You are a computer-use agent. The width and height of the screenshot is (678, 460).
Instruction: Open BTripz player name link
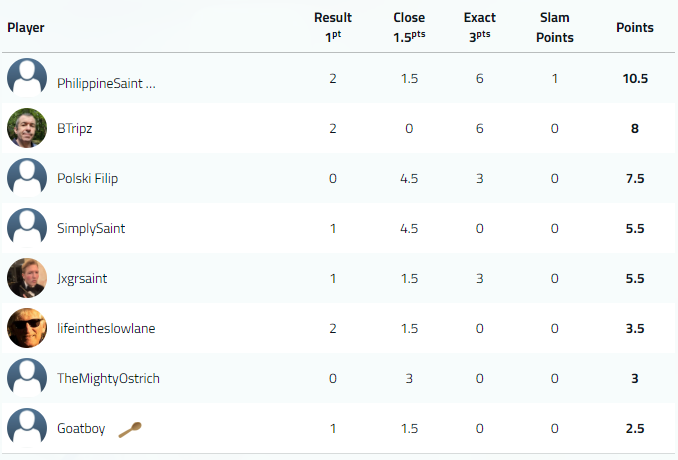point(75,129)
